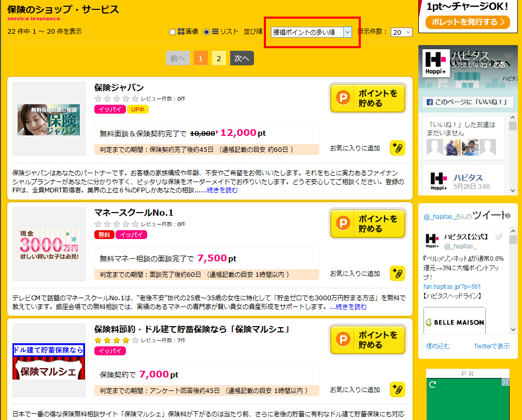Viewport: 522px width, 420px height.
Task: Click the イッパイ tag on 保険マルシェ
Action: 110,351
